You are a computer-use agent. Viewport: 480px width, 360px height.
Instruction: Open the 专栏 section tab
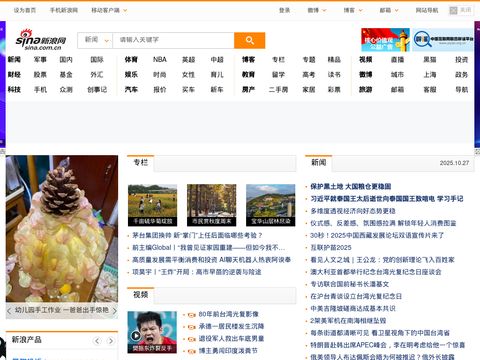140,163
